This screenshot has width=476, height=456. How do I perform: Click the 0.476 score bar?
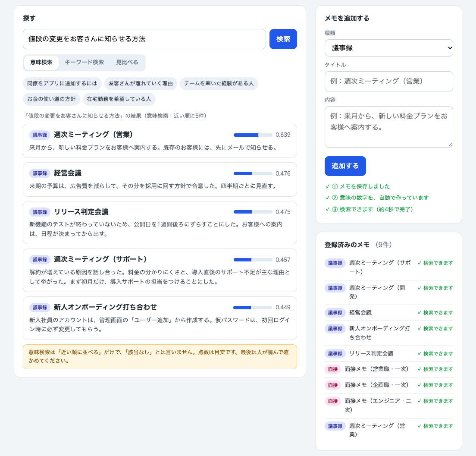click(253, 173)
